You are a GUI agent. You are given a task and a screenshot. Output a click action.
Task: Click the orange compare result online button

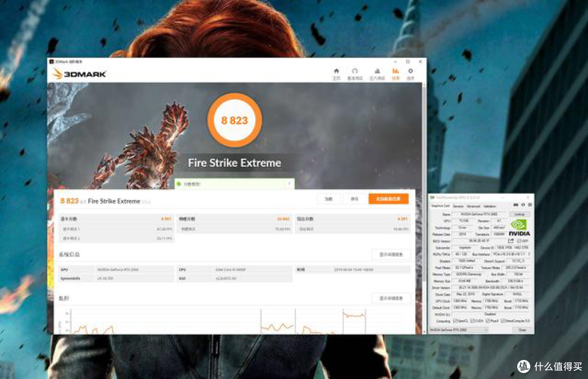(x=389, y=199)
